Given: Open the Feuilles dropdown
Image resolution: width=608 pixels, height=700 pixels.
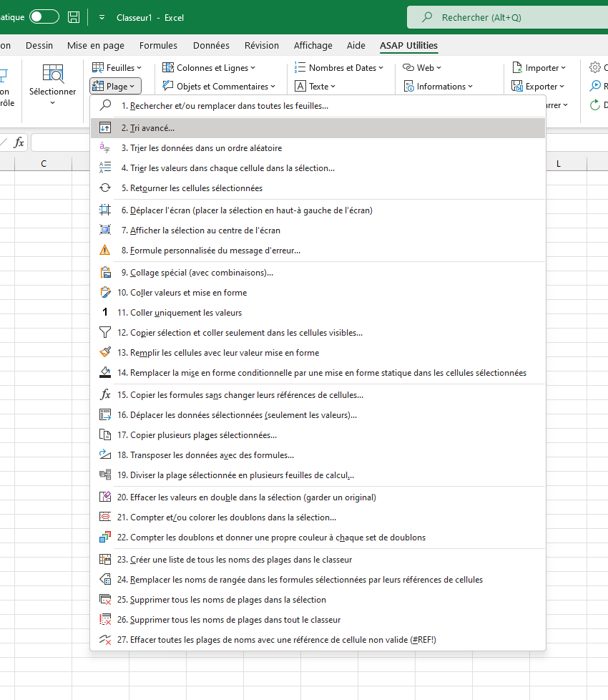Looking at the screenshot, I should pos(117,67).
